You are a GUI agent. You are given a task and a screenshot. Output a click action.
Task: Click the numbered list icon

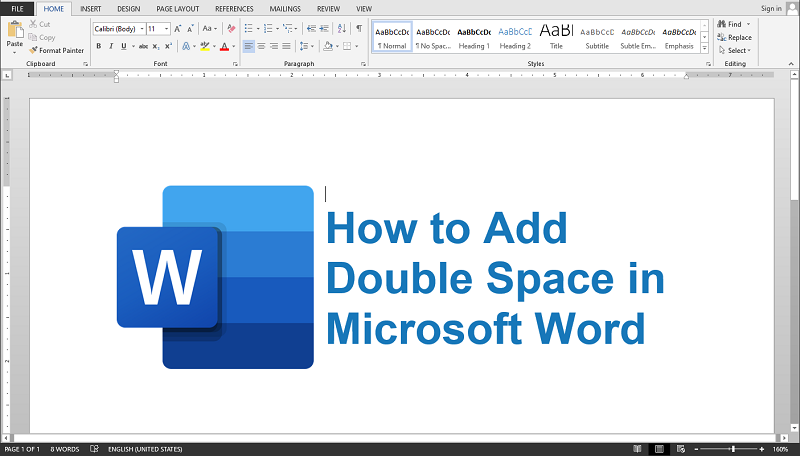268,29
